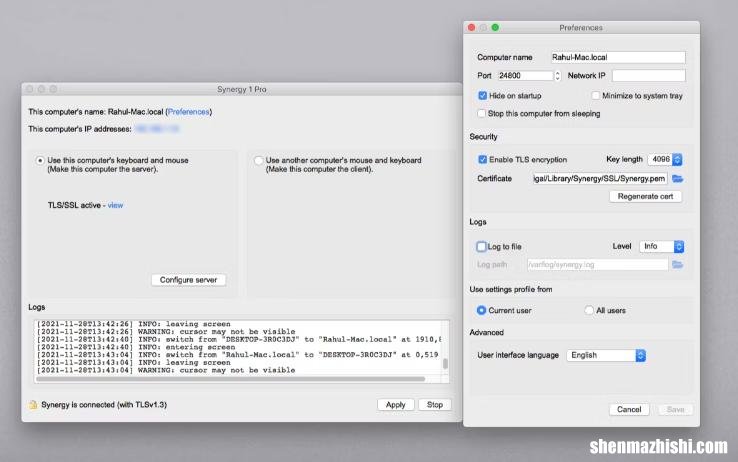
Task: Click Cancel in the Preferences window
Action: coord(629,409)
